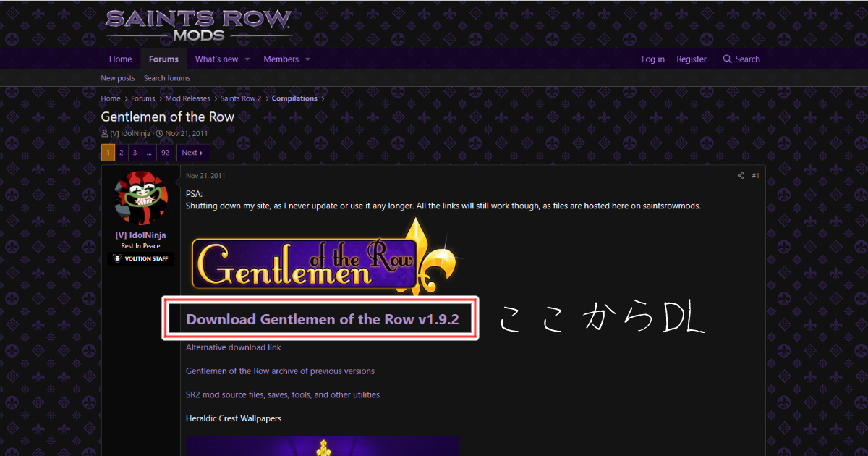This screenshot has height=456, width=868.
Task: Open the Compilations breadcrumb
Action: tap(294, 98)
